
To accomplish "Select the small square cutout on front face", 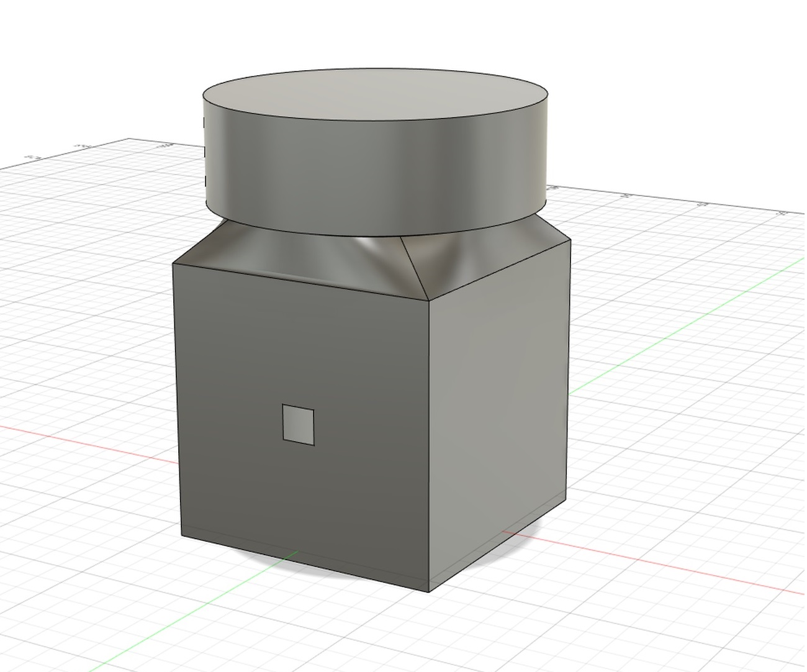I will click(298, 424).
